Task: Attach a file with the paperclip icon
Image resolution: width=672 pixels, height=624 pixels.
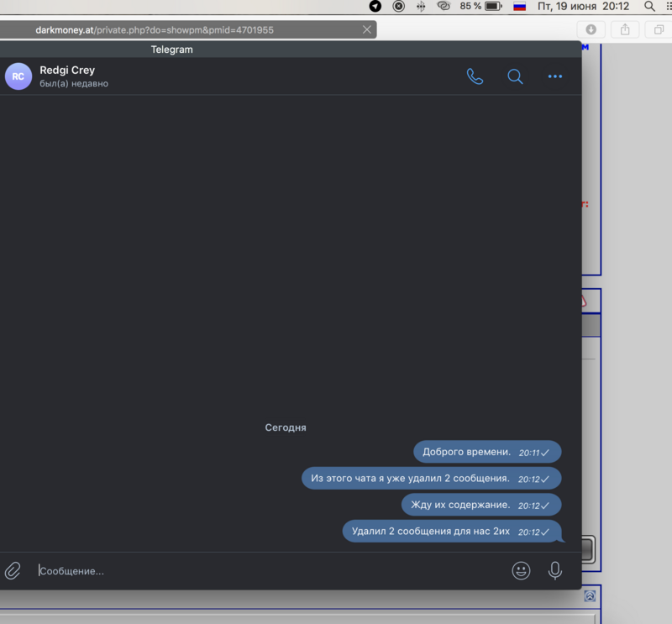Action: [x=13, y=570]
